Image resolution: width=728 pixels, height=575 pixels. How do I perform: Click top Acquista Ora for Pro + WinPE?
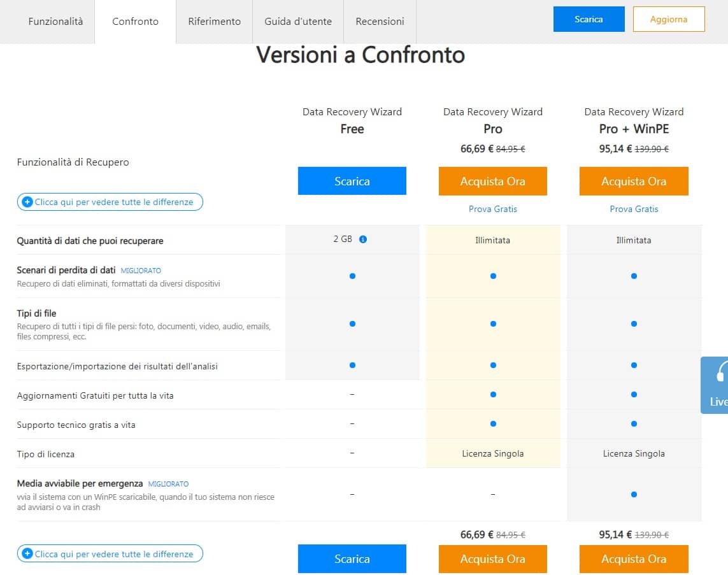634,181
